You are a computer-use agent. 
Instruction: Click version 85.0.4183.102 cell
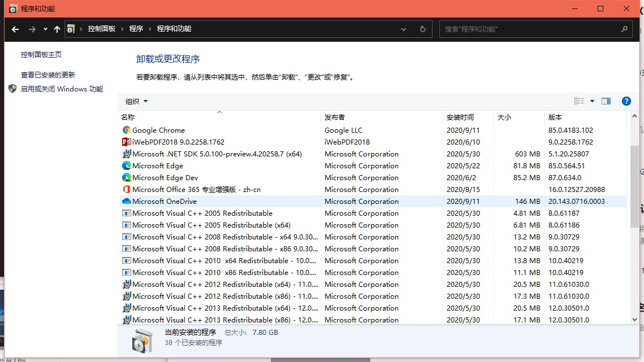(570, 130)
